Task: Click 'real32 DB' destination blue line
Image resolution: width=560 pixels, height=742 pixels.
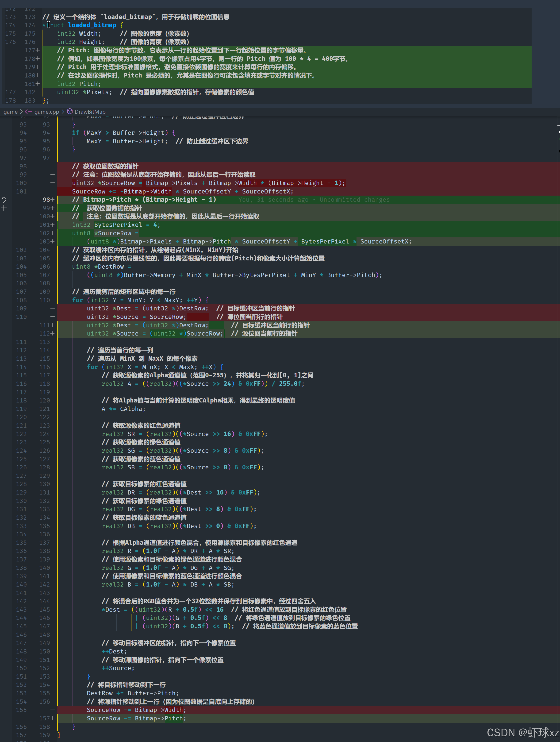Action: [x=179, y=526]
